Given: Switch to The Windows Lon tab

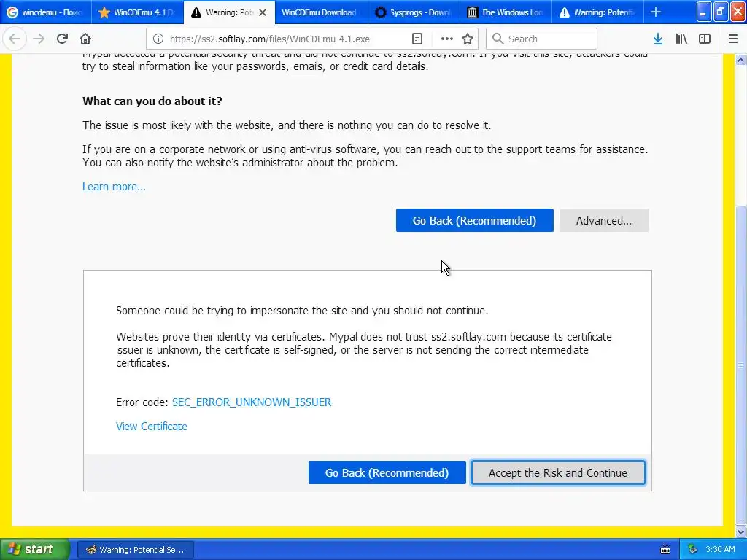Looking at the screenshot, I should coord(506,12).
